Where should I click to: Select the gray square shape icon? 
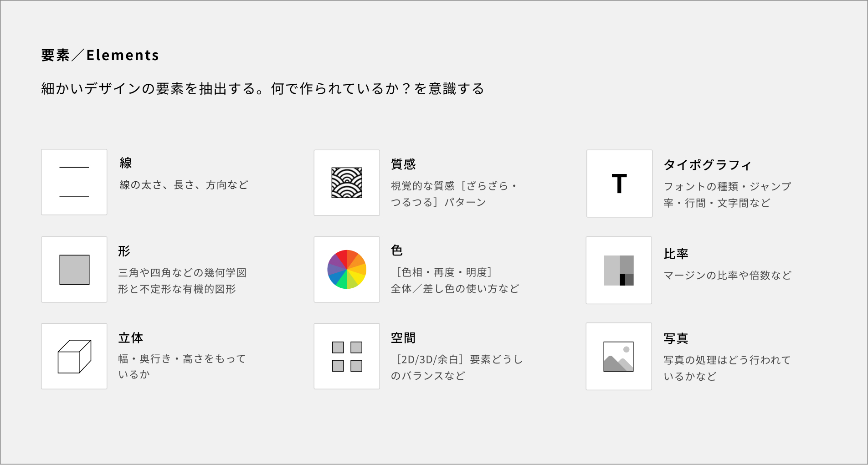click(74, 270)
